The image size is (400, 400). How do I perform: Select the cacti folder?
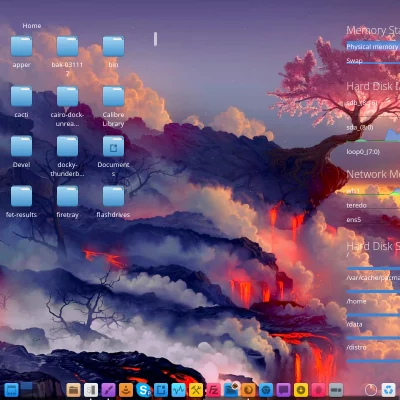pos(22,97)
